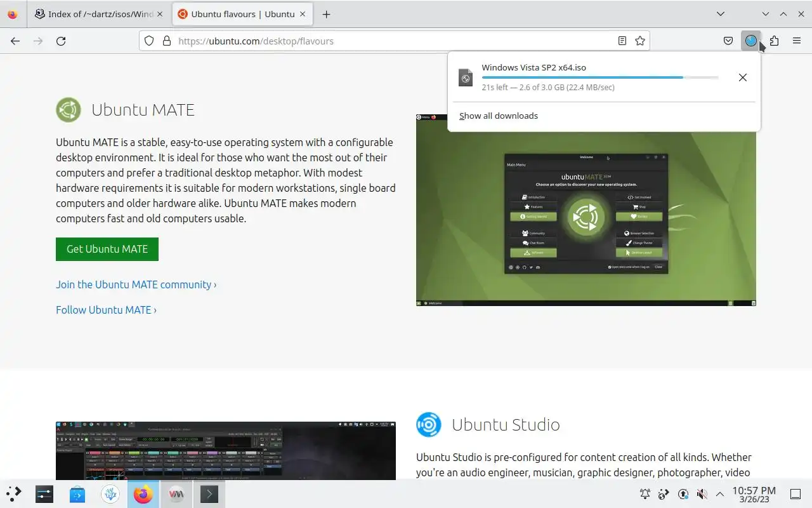This screenshot has height=508, width=812.
Task: Click the forward navigation arrow
Action: point(38,41)
